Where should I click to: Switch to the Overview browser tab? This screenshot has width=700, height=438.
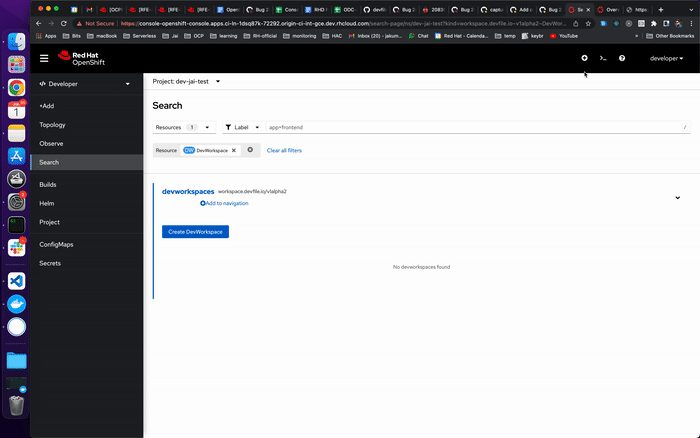pos(608,9)
